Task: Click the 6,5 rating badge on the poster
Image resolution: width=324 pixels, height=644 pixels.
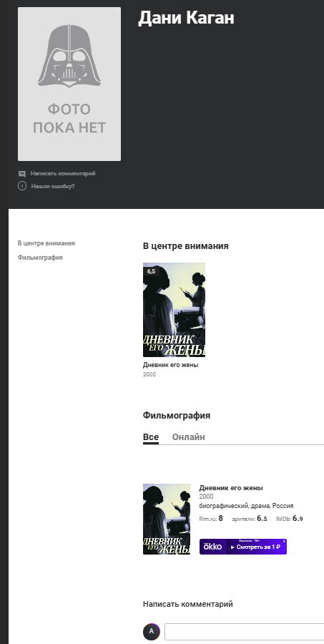Action: [151, 271]
